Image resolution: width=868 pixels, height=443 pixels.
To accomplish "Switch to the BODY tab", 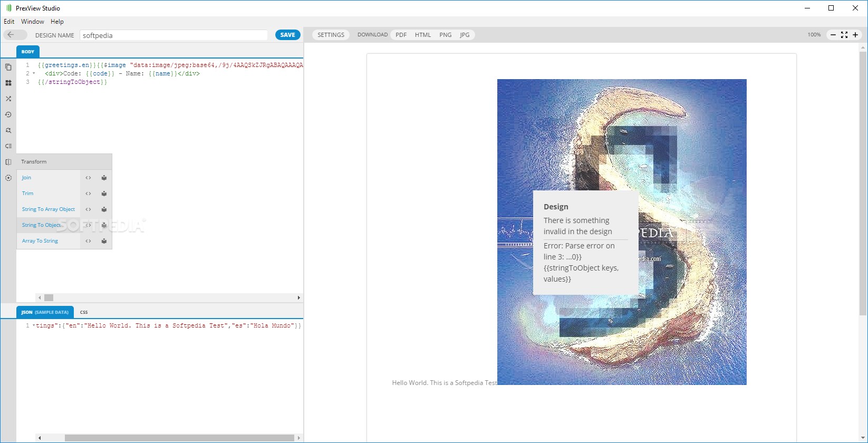I will tap(28, 52).
